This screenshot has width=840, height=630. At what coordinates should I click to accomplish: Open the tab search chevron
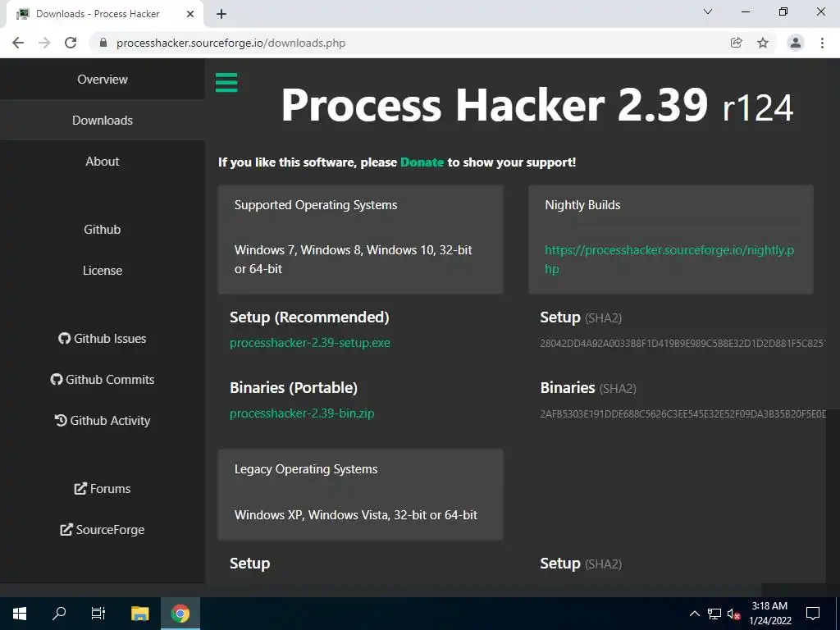(708, 11)
